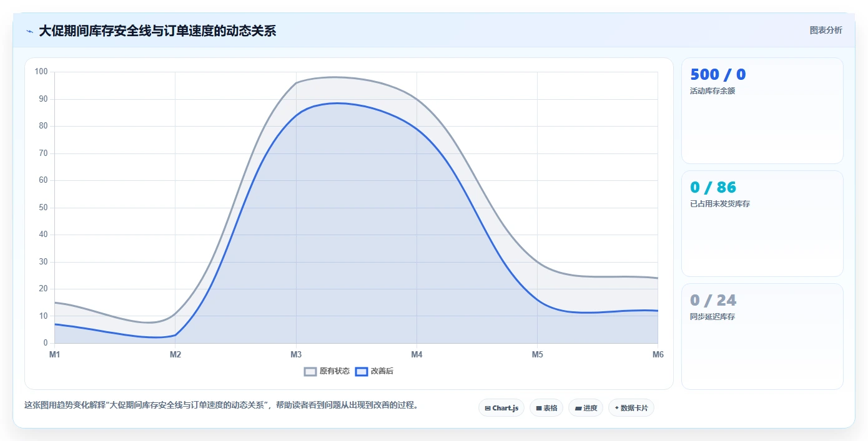Click the M6 x-axis label
The height and width of the screenshot is (441, 868).
tap(658, 355)
